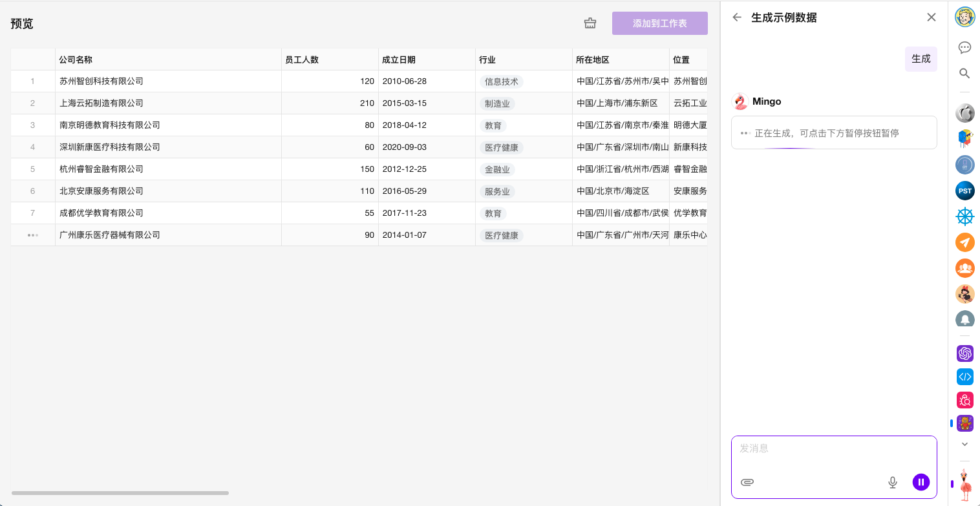
Task: Open the chat bubble icon in sidebar
Action: coord(964,47)
